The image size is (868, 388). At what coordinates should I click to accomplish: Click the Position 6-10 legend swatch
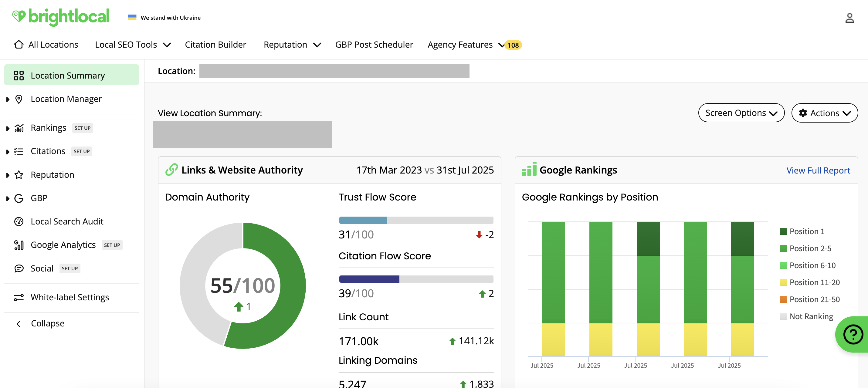coord(783,265)
